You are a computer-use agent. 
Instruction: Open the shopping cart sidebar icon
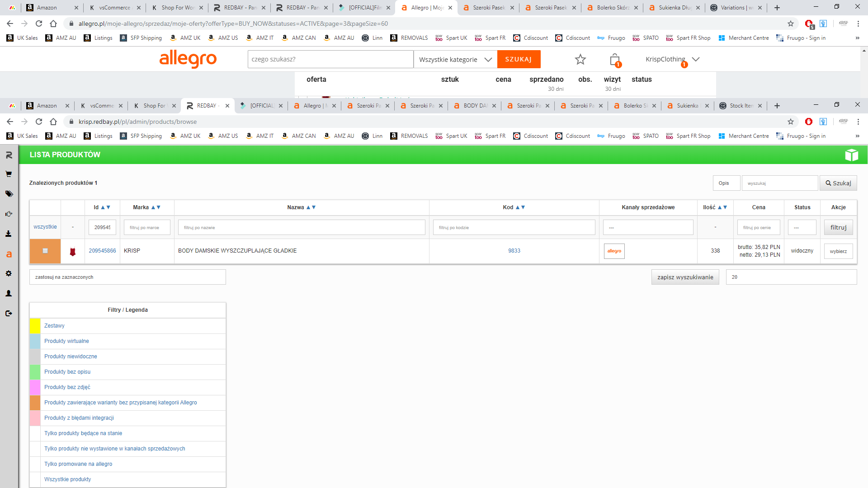click(9, 174)
